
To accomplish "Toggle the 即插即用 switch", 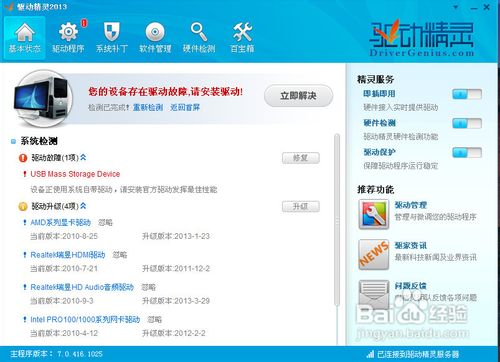I will [x=467, y=94].
